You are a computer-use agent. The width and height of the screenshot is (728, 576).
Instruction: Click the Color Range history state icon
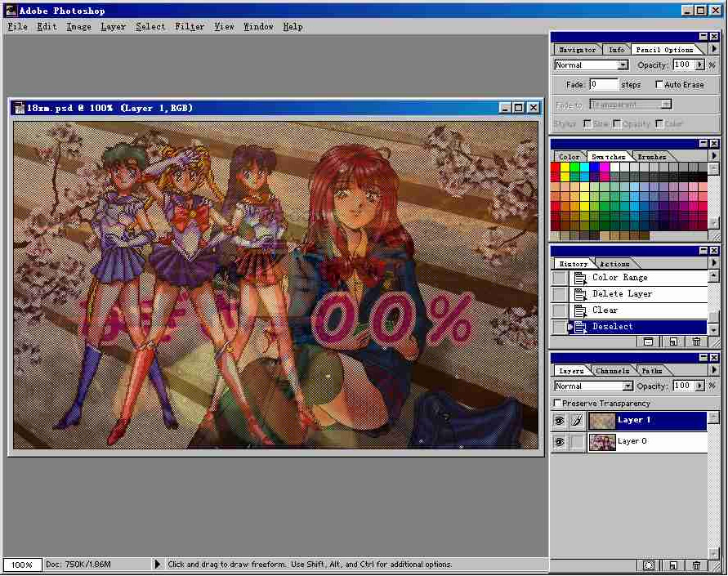579,278
